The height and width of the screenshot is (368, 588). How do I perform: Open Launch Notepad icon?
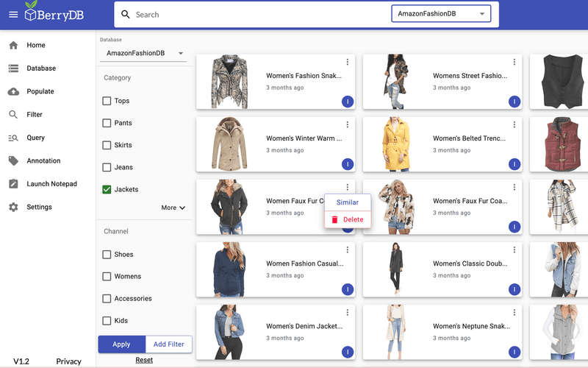click(x=13, y=184)
